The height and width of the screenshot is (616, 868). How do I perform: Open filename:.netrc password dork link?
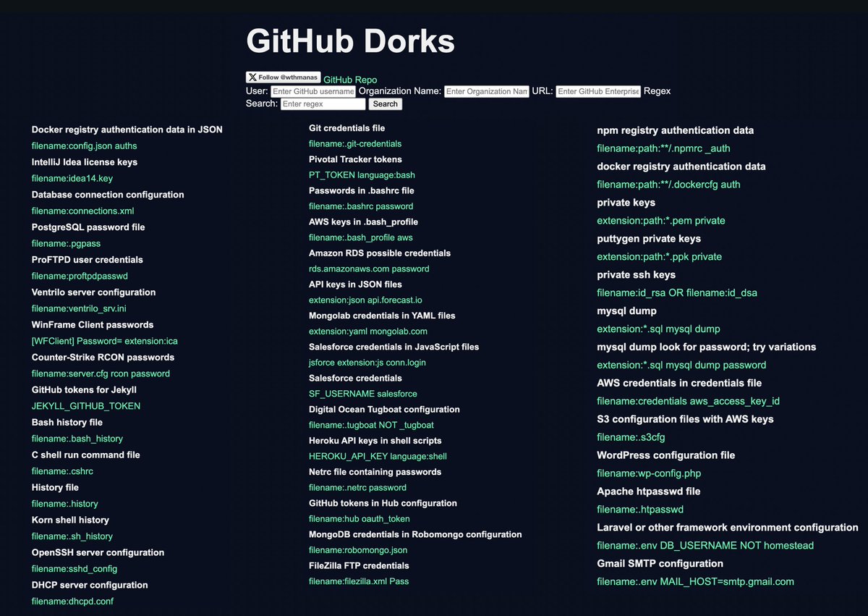tap(357, 487)
